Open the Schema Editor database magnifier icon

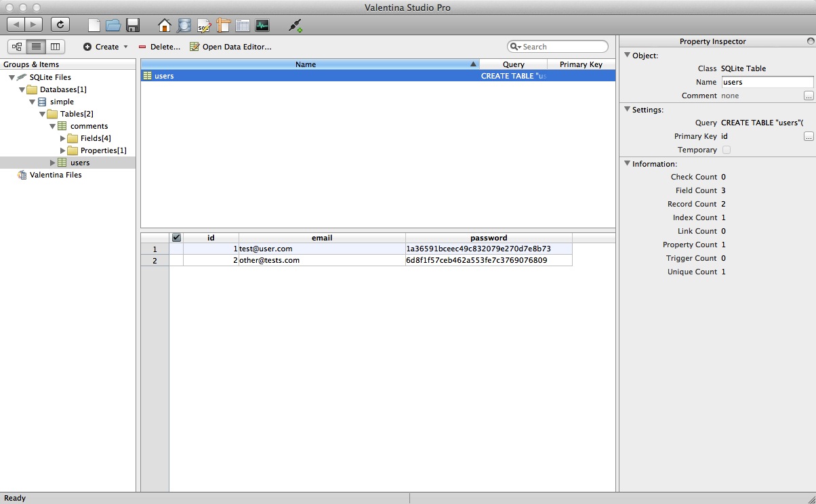click(184, 26)
